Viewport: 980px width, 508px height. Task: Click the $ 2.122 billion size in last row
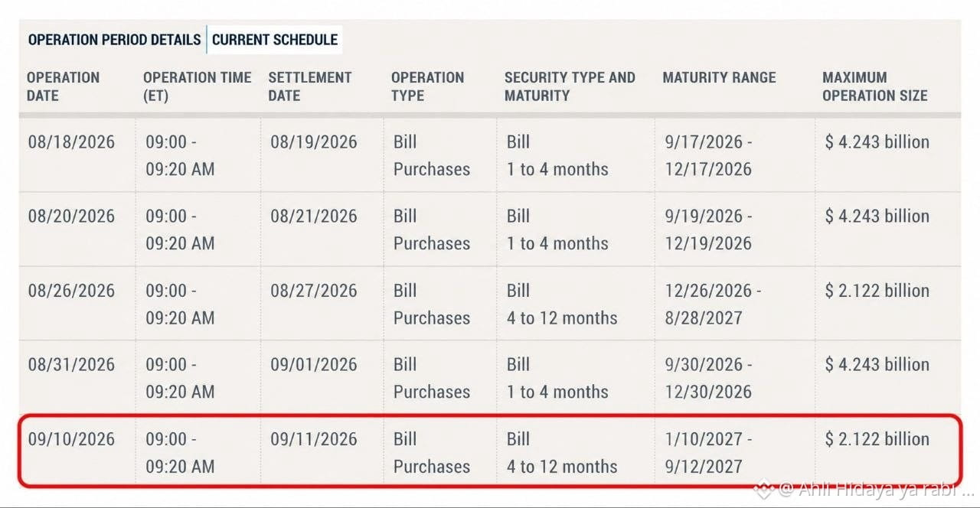(x=877, y=439)
